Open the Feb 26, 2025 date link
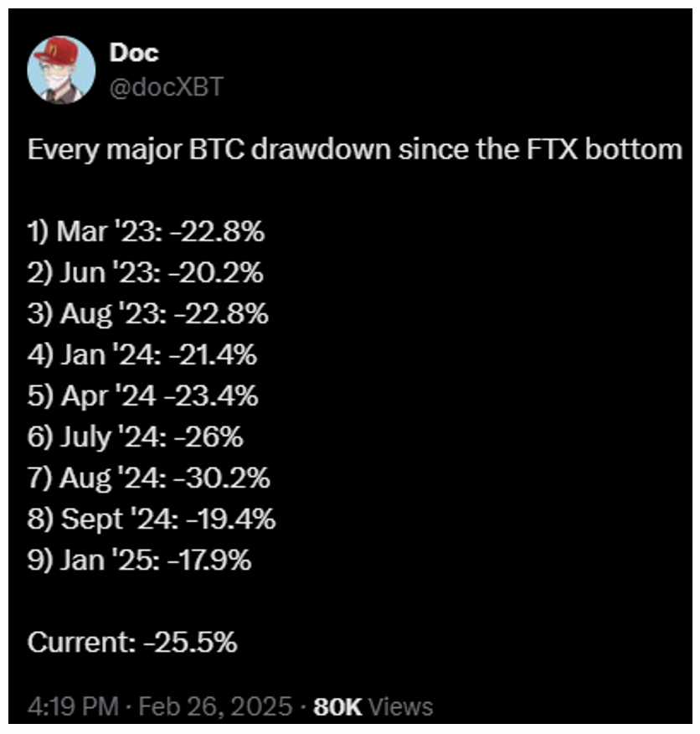Image resolution: width=700 pixels, height=734 pixels. (216, 706)
